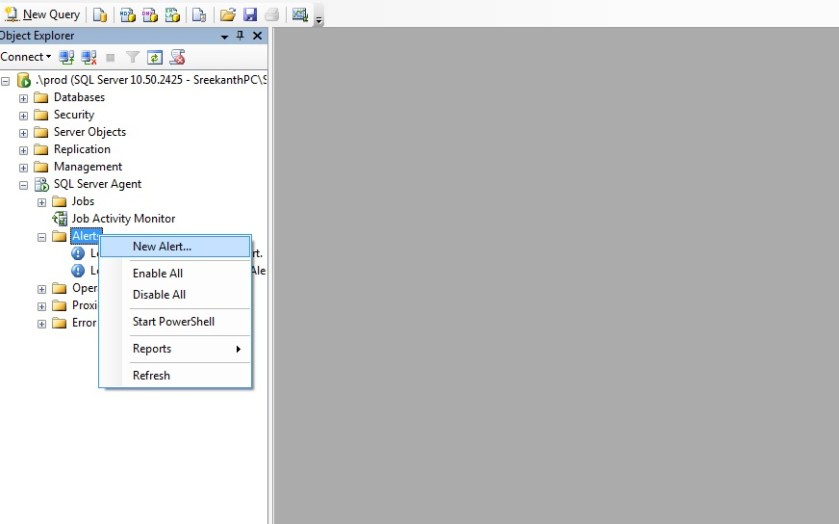Expand the Databases folder node
The width and height of the screenshot is (839, 524).
(x=24, y=98)
